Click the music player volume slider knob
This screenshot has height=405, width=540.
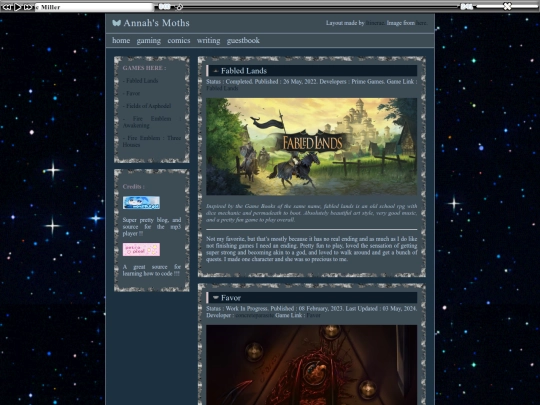tap(507, 6)
